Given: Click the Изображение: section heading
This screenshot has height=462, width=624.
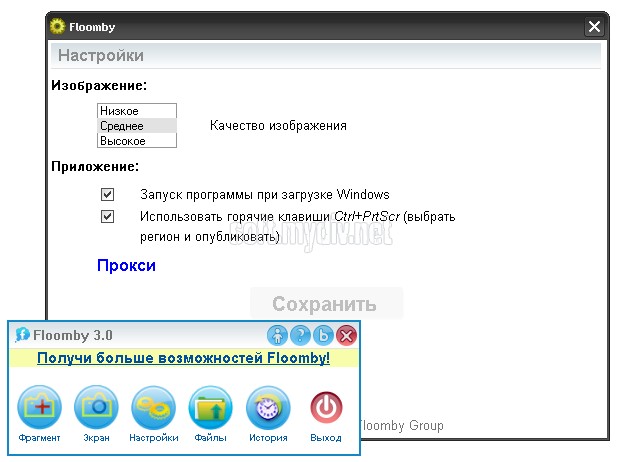Looking at the screenshot, I should tap(99, 86).
